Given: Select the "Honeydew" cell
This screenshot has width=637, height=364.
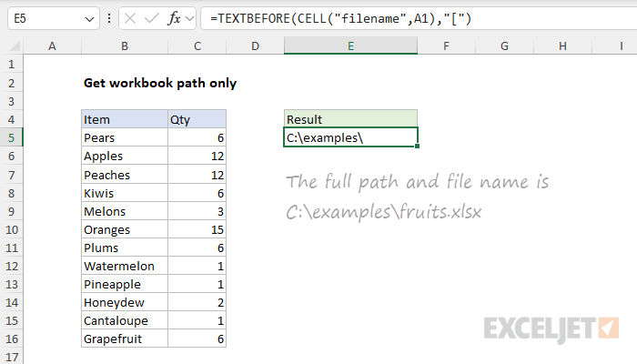Looking at the screenshot, I should click(125, 302).
